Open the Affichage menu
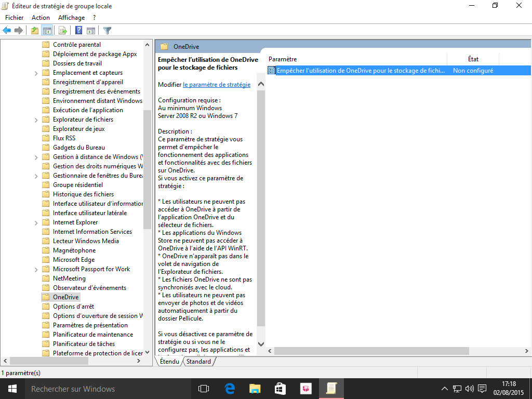This screenshot has height=399, width=532. (x=71, y=18)
